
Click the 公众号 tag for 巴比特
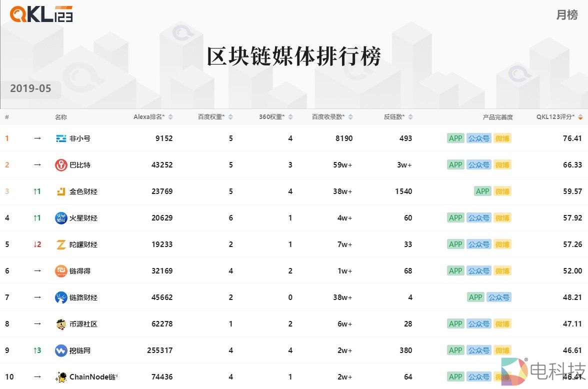[x=478, y=165]
